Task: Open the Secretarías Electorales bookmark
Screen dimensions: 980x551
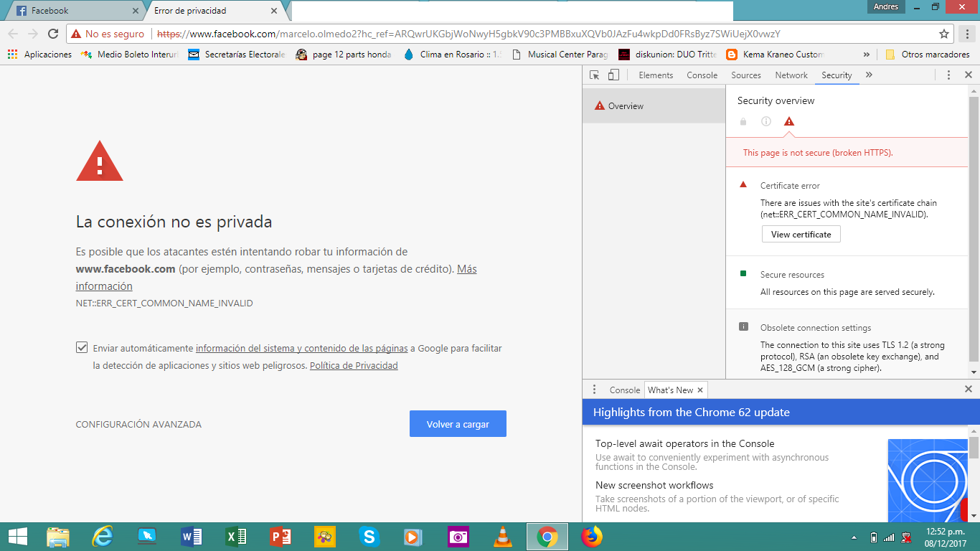Action: pyautogui.click(x=237, y=55)
